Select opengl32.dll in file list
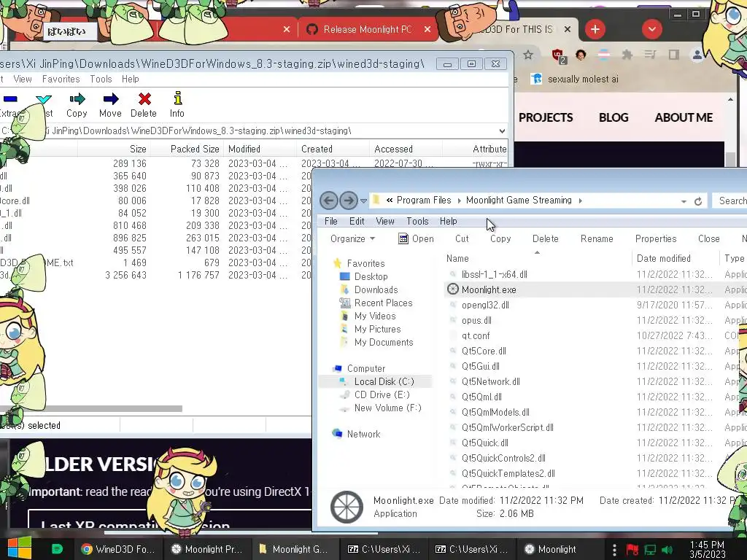The width and height of the screenshot is (747, 560). tap(485, 305)
